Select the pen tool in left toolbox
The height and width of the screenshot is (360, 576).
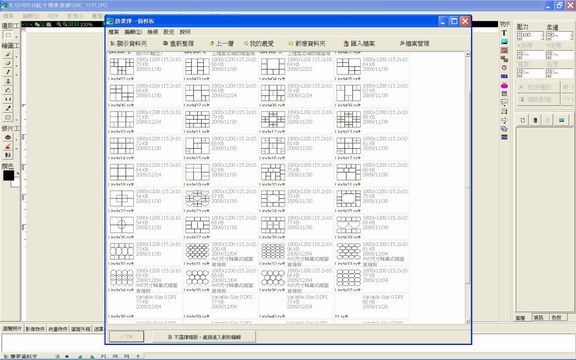(x=8, y=72)
